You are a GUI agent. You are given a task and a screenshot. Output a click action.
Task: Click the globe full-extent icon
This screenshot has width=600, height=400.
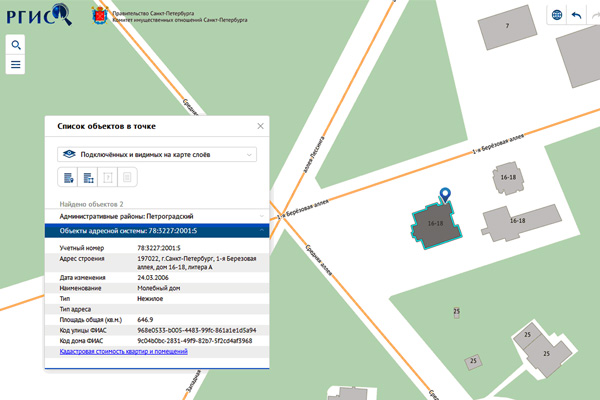(x=557, y=15)
